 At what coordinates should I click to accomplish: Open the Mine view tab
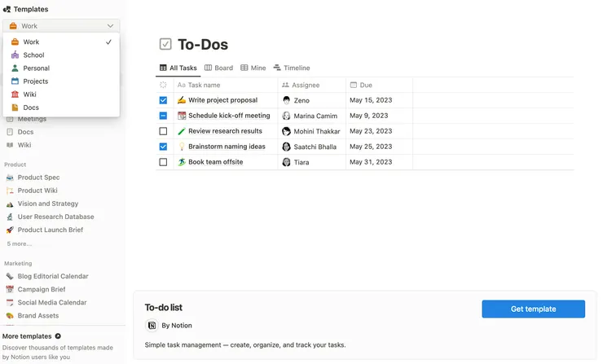click(253, 68)
